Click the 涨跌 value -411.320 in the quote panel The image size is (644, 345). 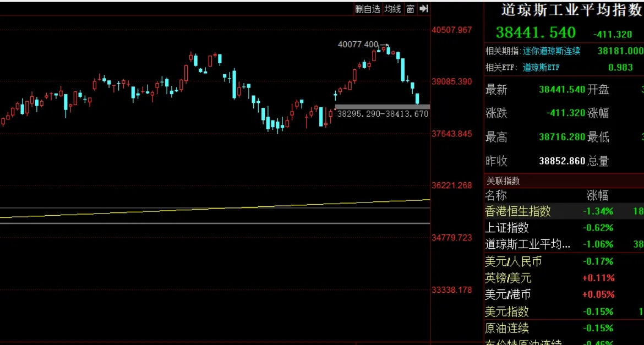[x=565, y=113]
